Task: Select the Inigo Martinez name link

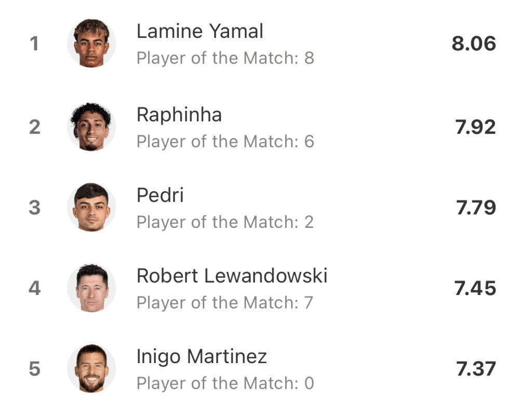Action: click(x=202, y=357)
